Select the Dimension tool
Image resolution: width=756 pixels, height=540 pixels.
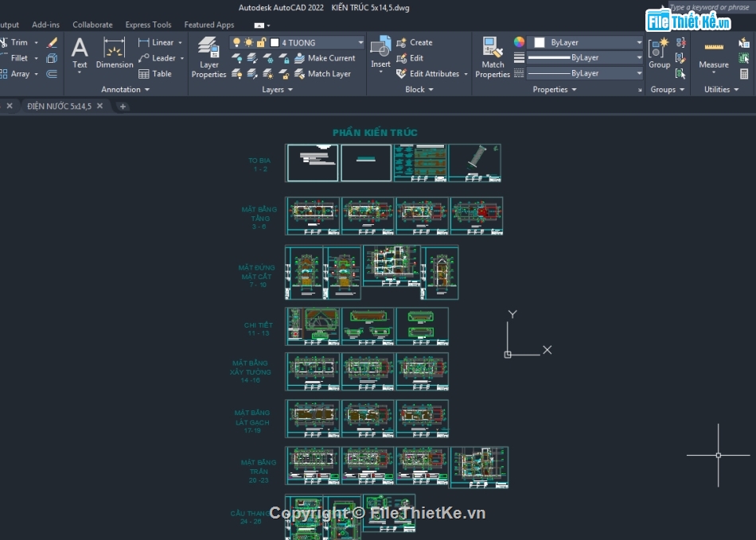click(x=115, y=54)
